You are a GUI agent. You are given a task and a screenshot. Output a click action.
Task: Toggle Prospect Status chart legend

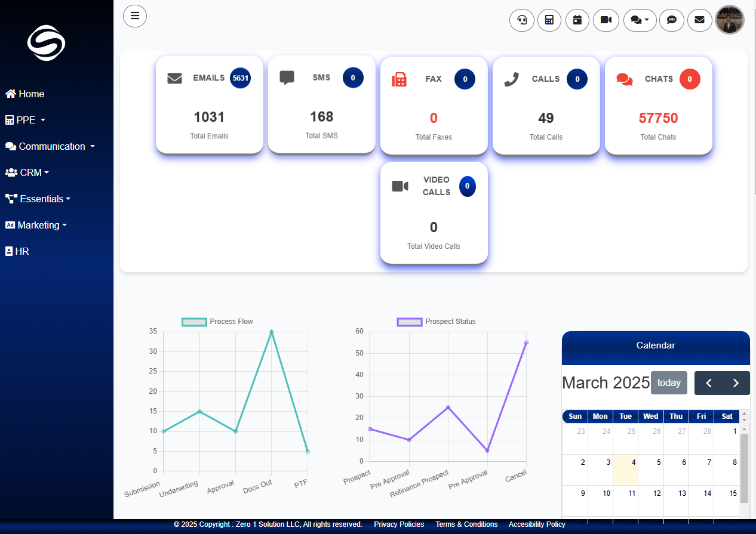[x=436, y=322]
